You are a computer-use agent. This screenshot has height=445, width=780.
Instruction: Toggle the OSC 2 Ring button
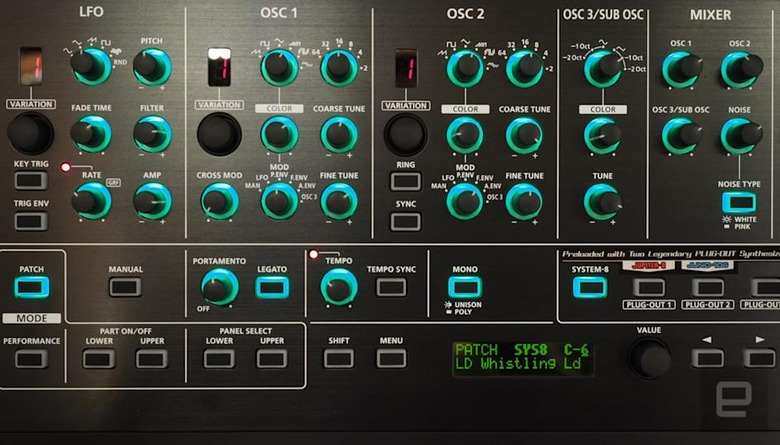click(x=405, y=181)
